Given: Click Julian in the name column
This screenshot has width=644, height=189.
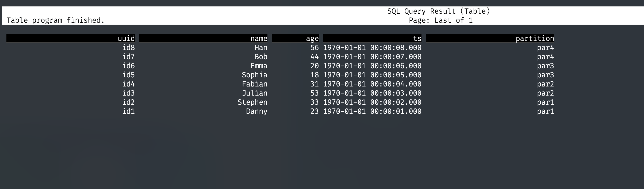Looking at the screenshot, I should (255, 93).
